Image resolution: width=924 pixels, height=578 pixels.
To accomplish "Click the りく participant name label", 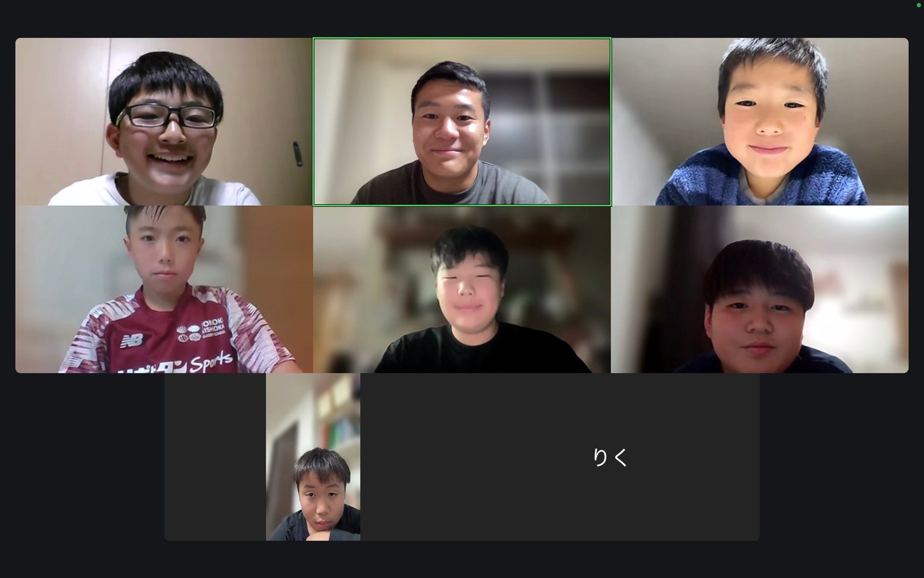I will [x=610, y=457].
